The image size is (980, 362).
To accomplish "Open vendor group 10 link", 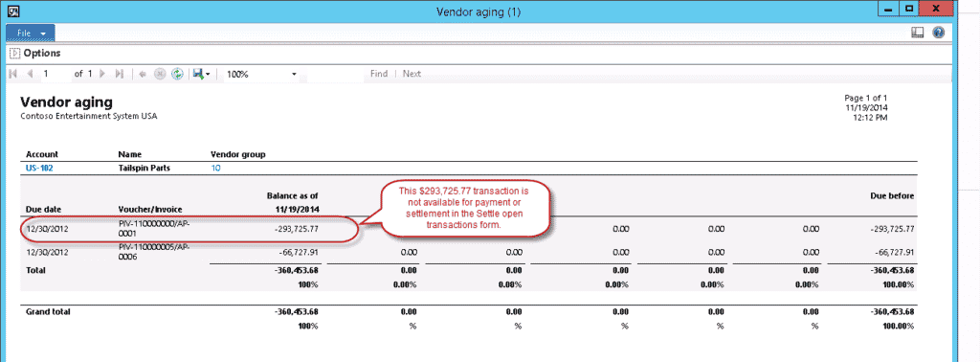I will point(215,169).
